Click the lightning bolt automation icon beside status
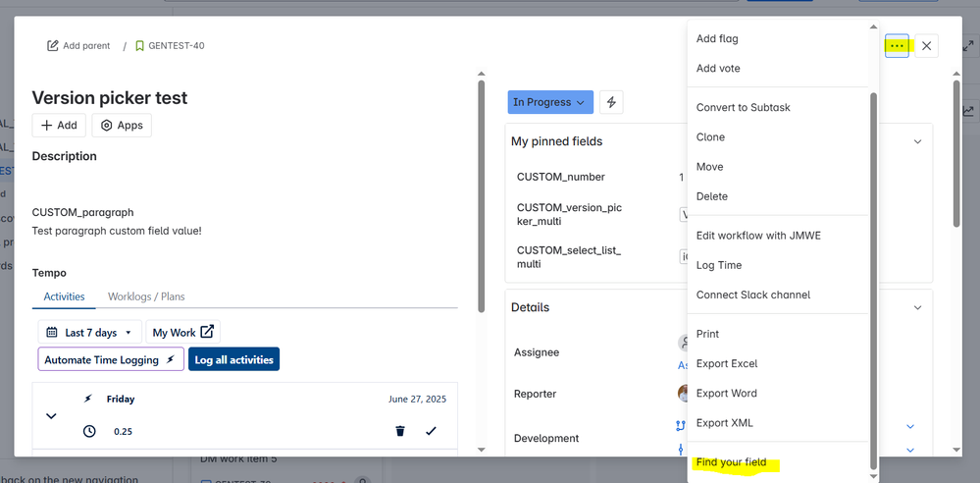Viewport: 980px width, 483px height. point(611,102)
